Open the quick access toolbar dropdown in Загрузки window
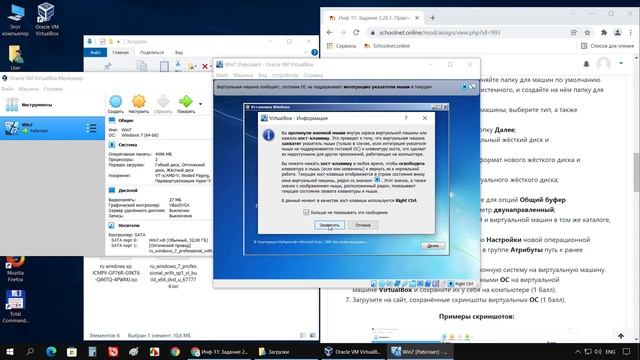640x360 pixels. (x=118, y=42)
